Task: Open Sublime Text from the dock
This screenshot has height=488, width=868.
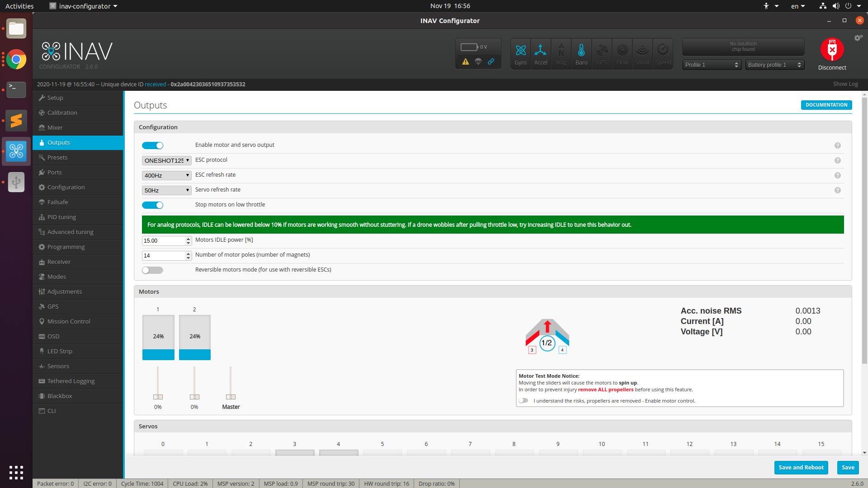Action: 16,121
